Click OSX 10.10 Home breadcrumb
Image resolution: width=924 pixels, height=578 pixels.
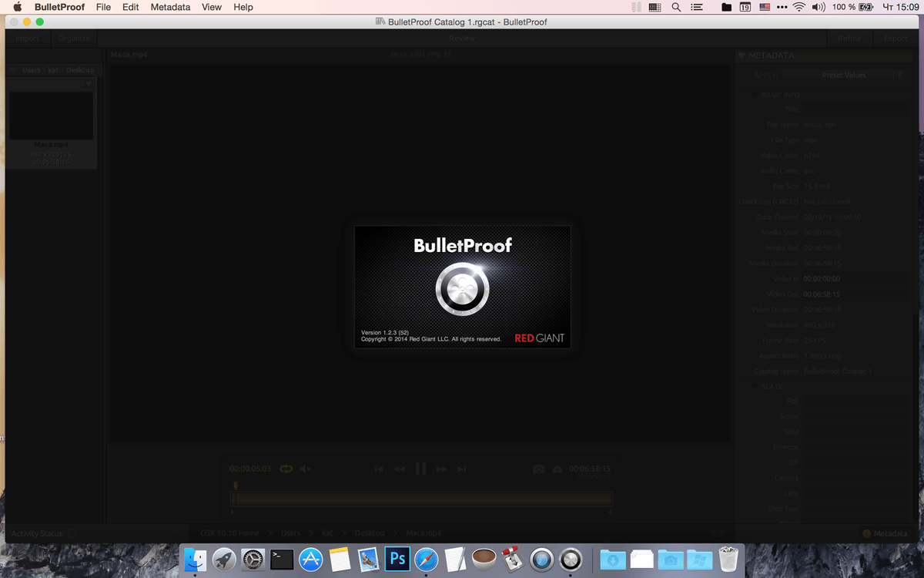click(228, 533)
